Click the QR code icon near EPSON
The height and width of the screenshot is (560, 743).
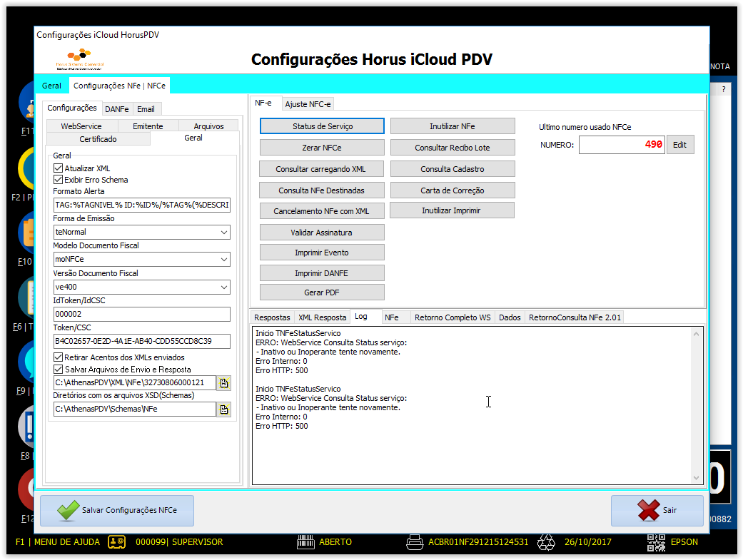657,542
